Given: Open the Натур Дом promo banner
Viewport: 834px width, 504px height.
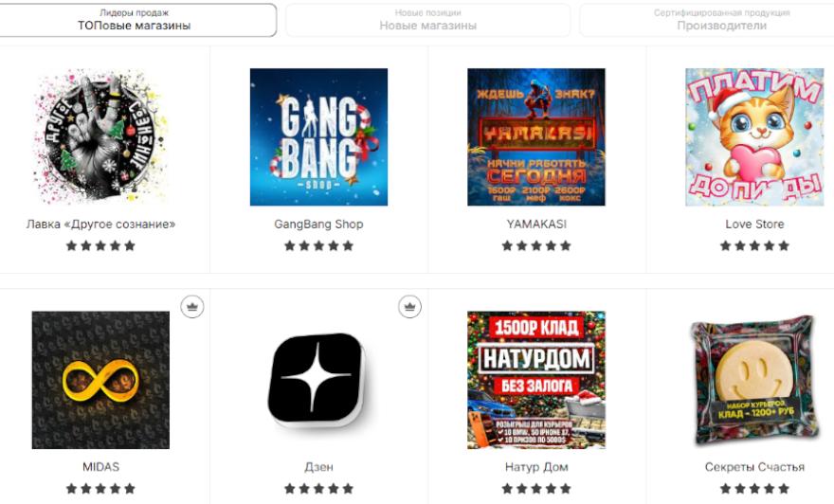Looking at the screenshot, I should (536, 380).
